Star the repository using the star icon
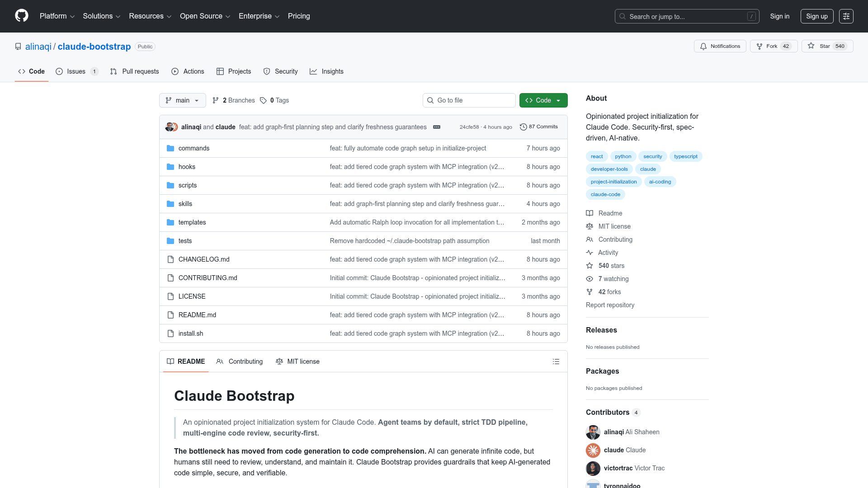Image resolution: width=868 pixels, height=488 pixels. tap(811, 46)
